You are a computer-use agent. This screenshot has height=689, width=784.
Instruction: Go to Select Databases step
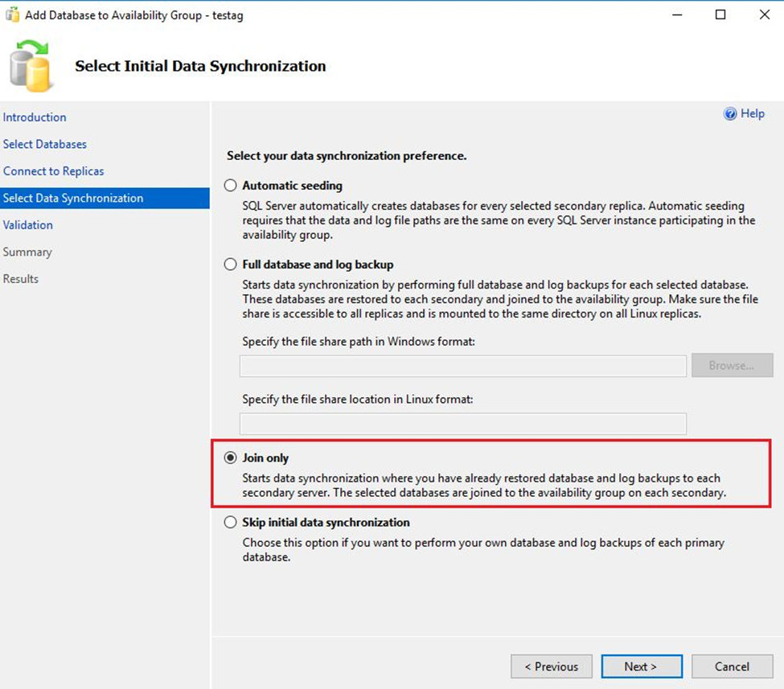coord(45,145)
